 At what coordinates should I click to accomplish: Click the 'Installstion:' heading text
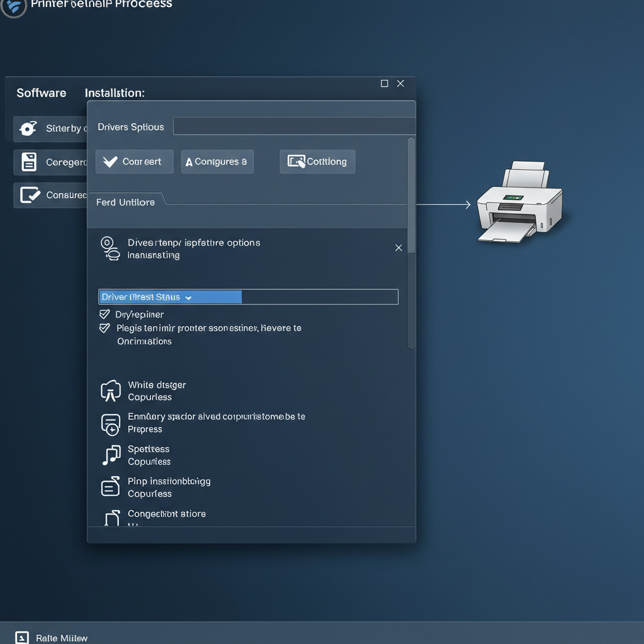pyautogui.click(x=114, y=93)
